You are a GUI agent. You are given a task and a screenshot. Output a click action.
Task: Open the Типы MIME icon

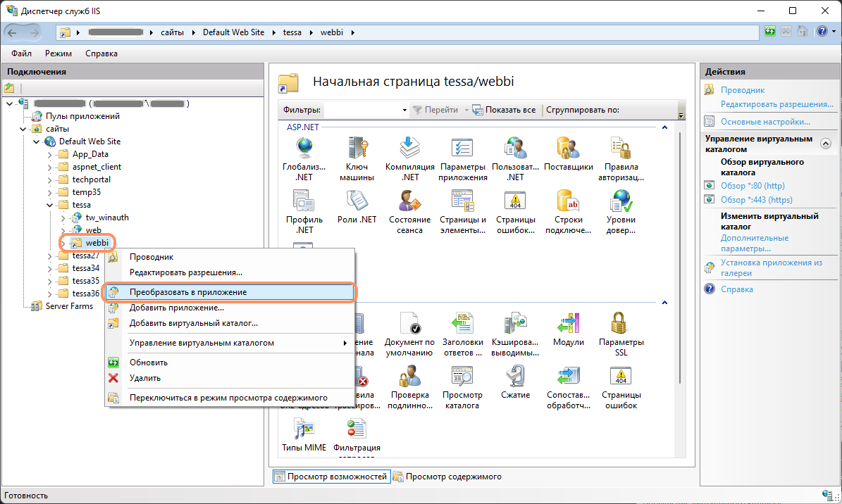pos(304,430)
